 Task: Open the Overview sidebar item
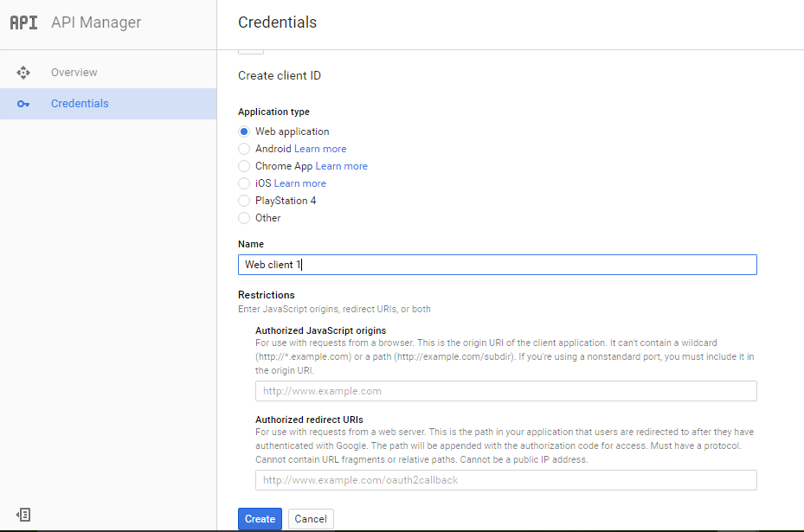pos(108,73)
